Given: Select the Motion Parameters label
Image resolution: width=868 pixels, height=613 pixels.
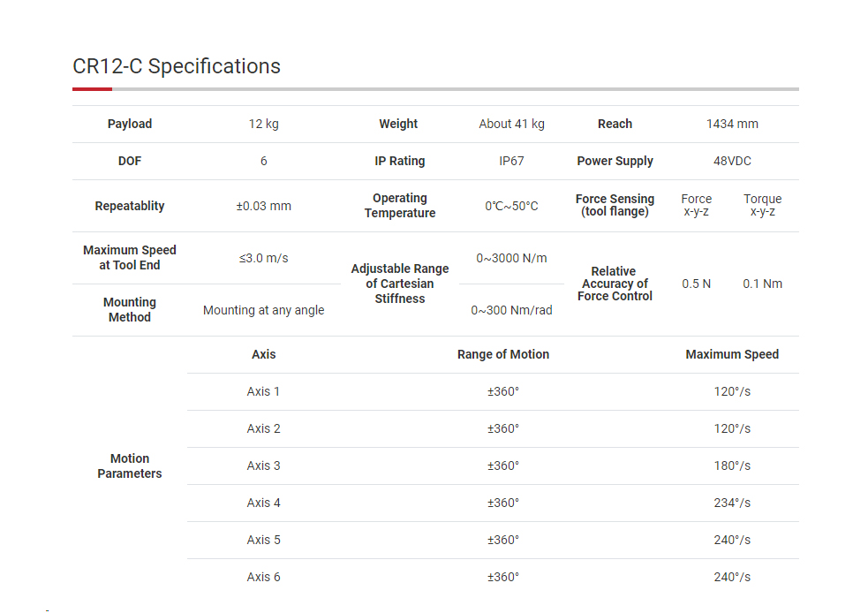Looking at the screenshot, I should 130,465.
